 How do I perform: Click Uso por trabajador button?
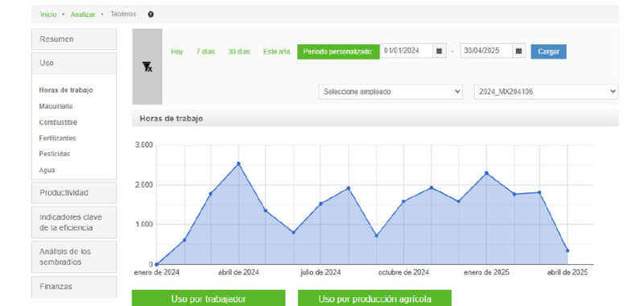208,299
